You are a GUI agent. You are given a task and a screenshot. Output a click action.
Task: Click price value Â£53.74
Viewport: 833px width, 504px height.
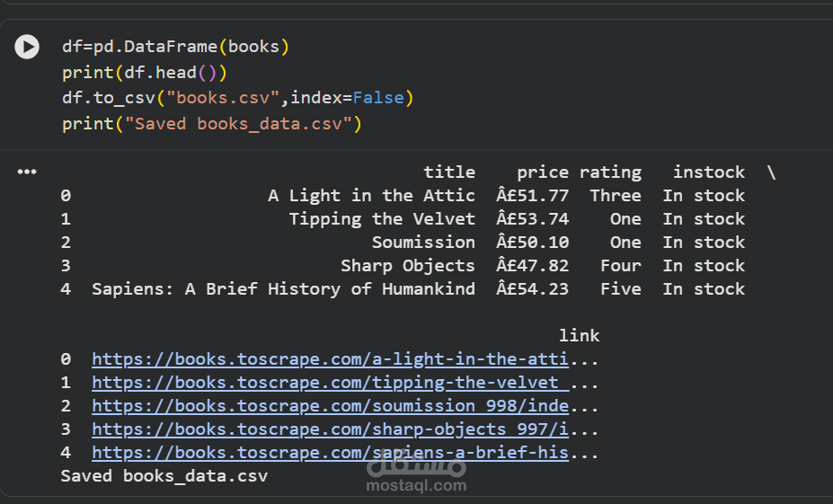click(532, 219)
